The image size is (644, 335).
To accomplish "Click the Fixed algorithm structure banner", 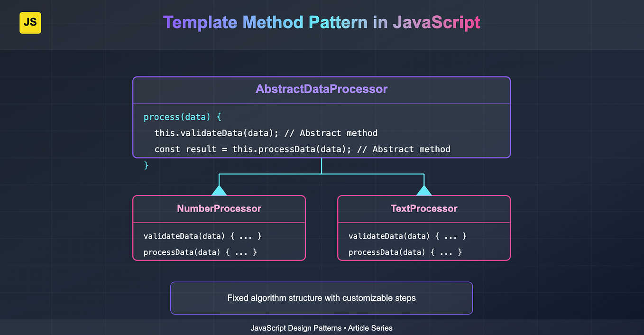I will coord(322,298).
